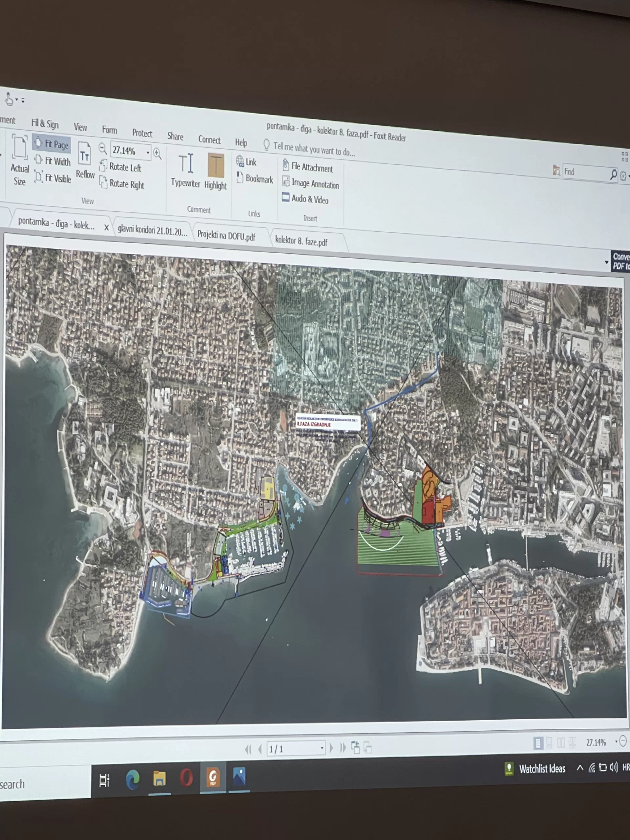
Task: Open the 27.14% zoom level dropdown
Action: pyautogui.click(x=148, y=152)
